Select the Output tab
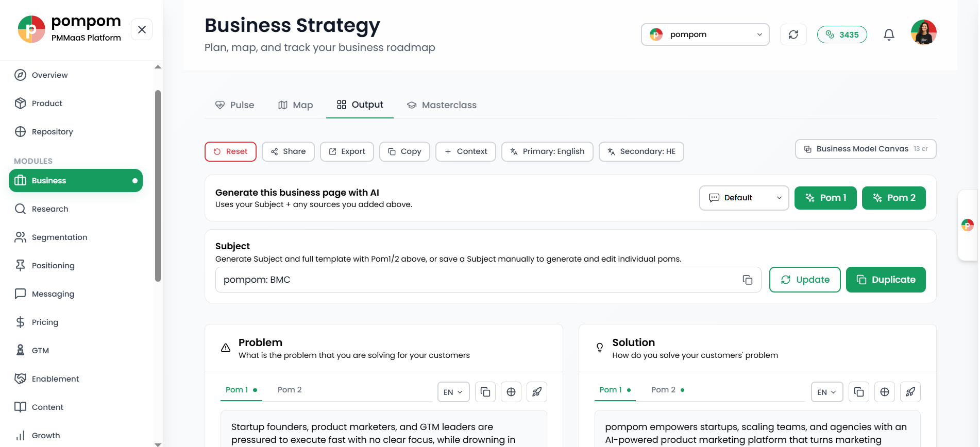The height and width of the screenshot is (447, 980). (x=360, y=105)
